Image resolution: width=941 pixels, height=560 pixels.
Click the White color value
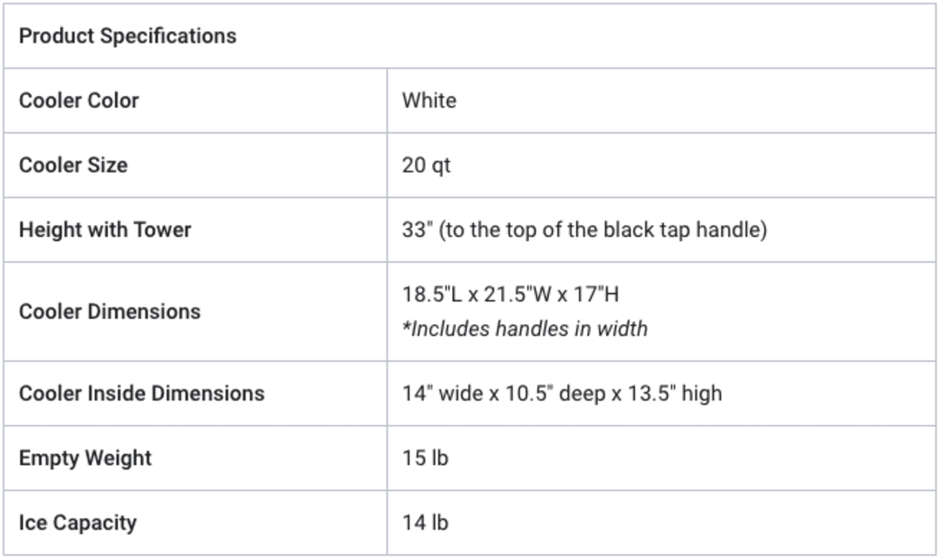(x=429, y=100)
